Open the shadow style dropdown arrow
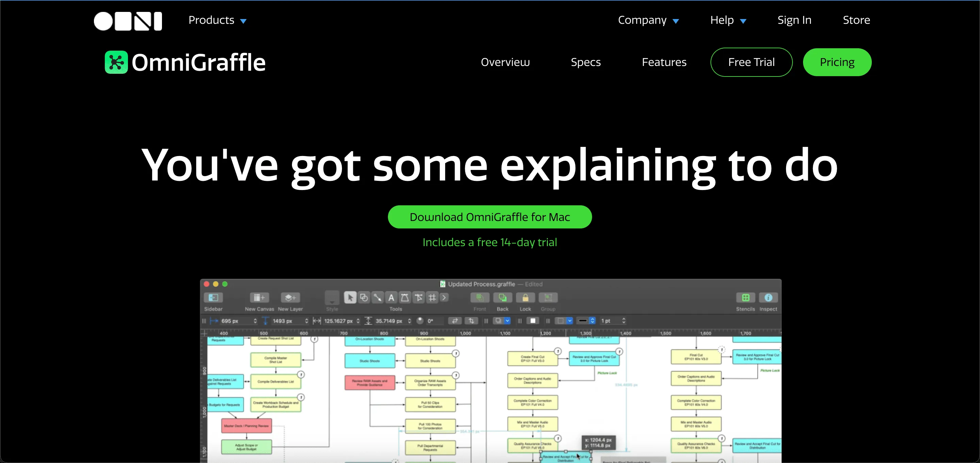 [507, 321]
